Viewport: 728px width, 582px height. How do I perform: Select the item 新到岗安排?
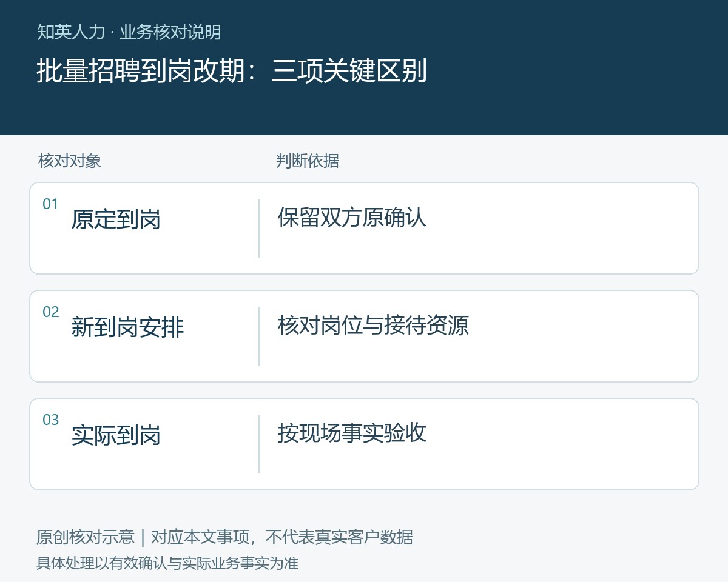127,327
